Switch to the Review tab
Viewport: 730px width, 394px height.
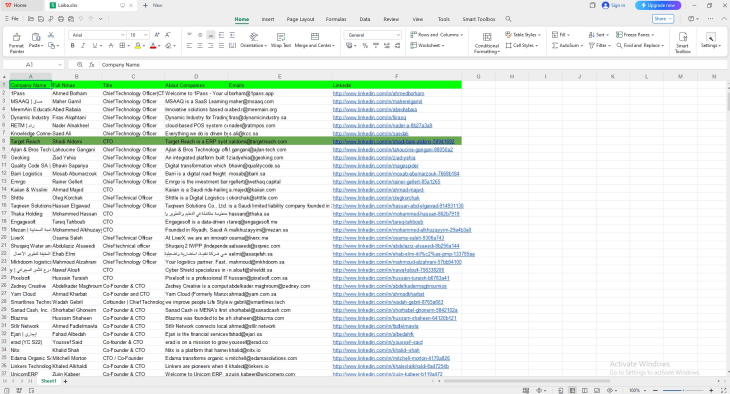point(391,19)
